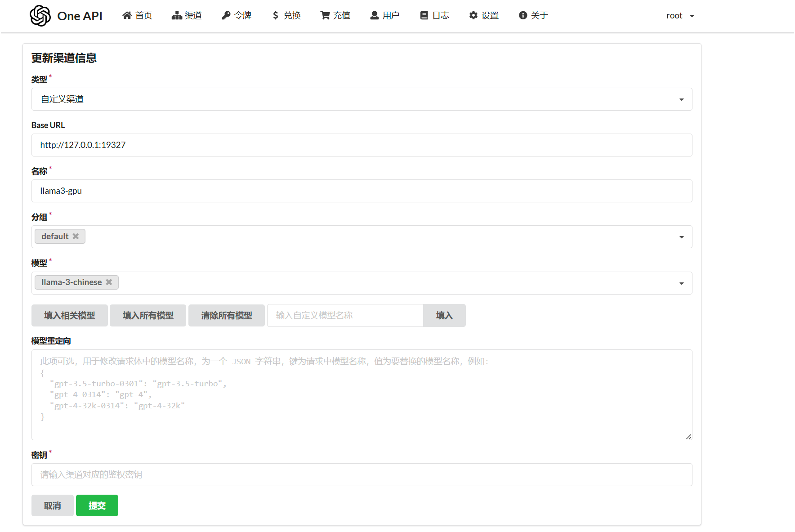Remove the default group tag
Viewport: 795px width, 532px height.
(x=76, y=237)
